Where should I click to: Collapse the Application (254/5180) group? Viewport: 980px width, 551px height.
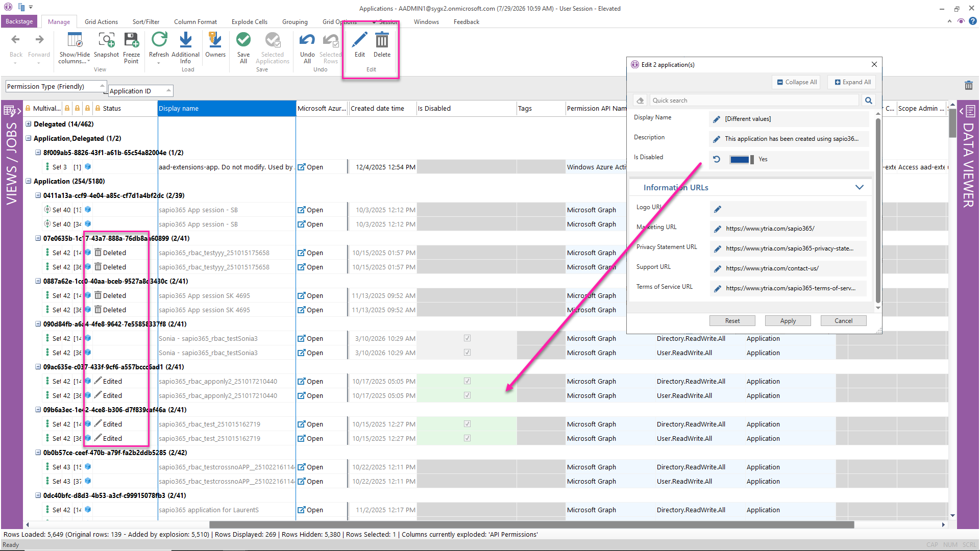[29, 181]
